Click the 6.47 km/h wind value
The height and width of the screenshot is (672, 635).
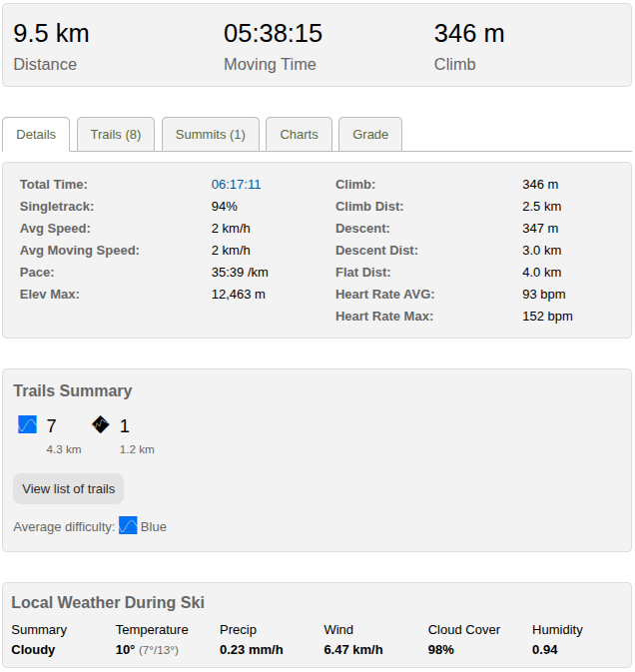(353, 650)
